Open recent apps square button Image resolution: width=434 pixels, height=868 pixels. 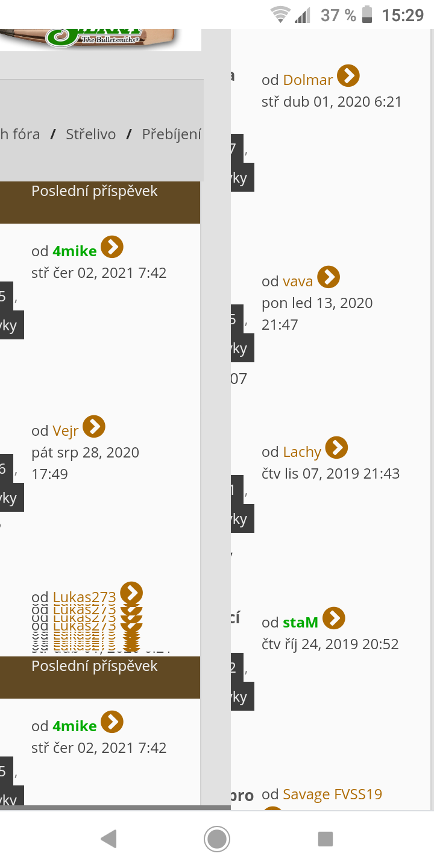click(x=325, y=839)
